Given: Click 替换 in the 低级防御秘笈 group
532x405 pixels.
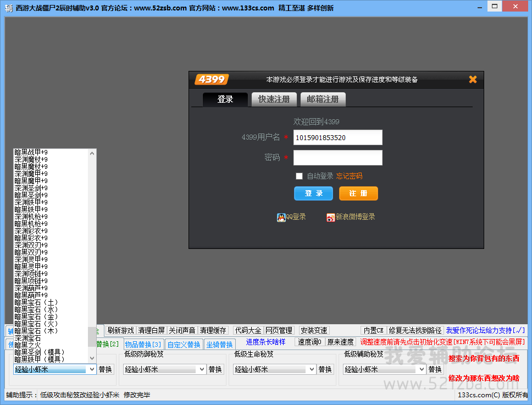Looking at the screenshot, I should tap(215, 369).
